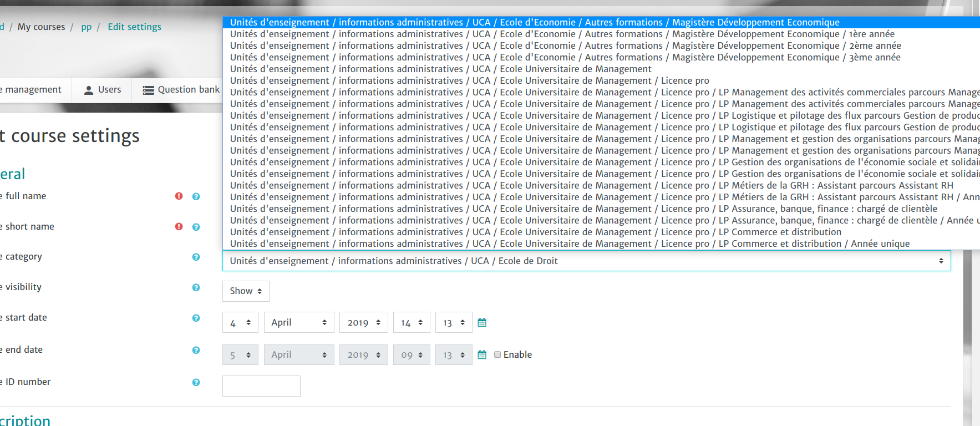Image resolution: width=980 pixels, height=426 pixels.
Task: Open end date month dropdown April
Action: click(299, 354)
